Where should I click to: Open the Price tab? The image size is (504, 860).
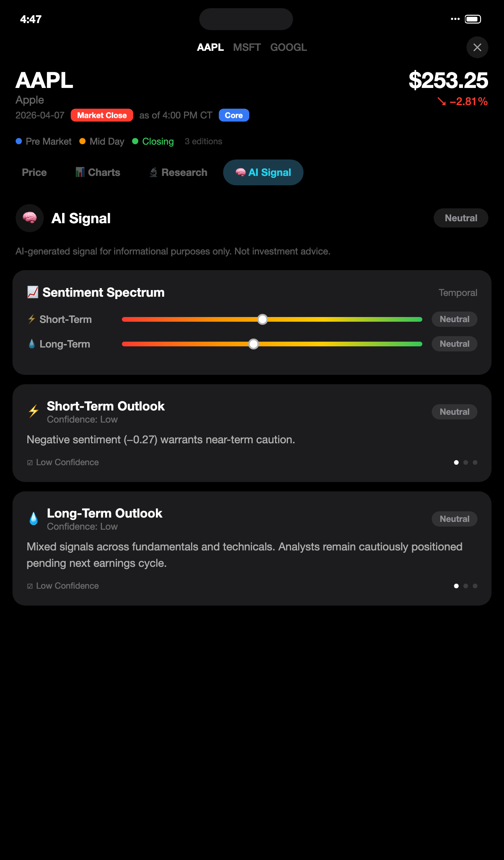pos(34,172)
